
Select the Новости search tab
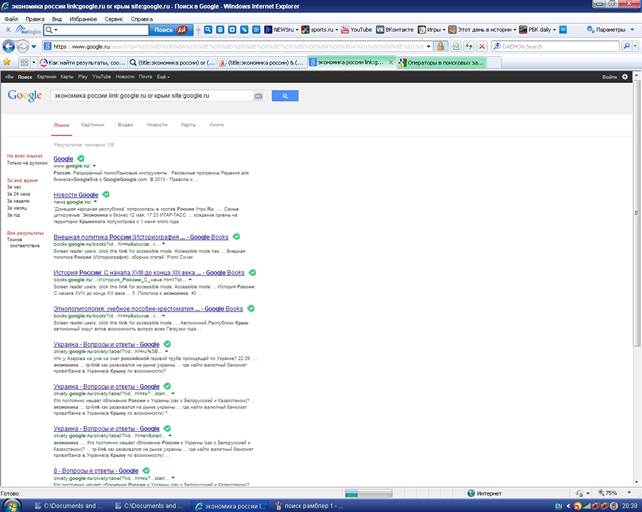pyautogui.click(x=157, y=125)
